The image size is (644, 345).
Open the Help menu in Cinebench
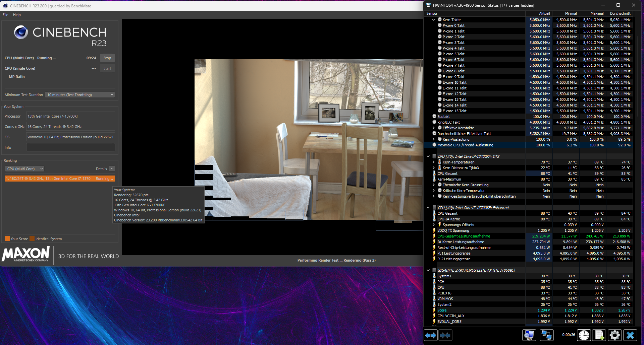coord(17,15)
